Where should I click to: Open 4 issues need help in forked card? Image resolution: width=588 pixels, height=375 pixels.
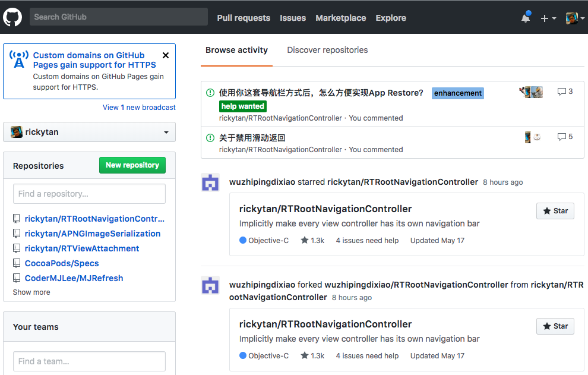tap(367, 355)
